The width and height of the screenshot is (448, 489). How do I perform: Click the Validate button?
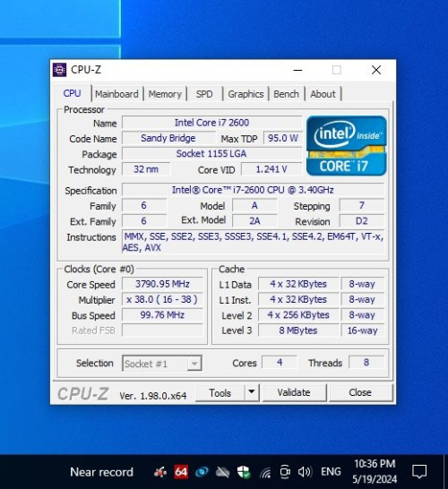pos(294,392)
